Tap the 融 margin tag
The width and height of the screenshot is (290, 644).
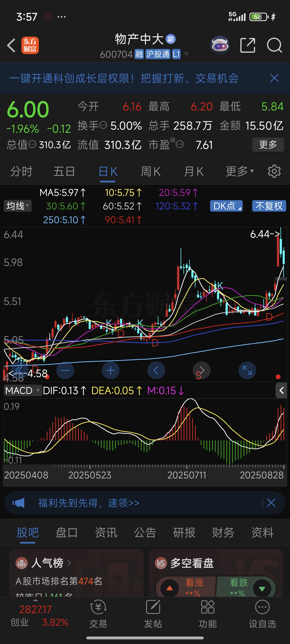click(x=139, y=54)
